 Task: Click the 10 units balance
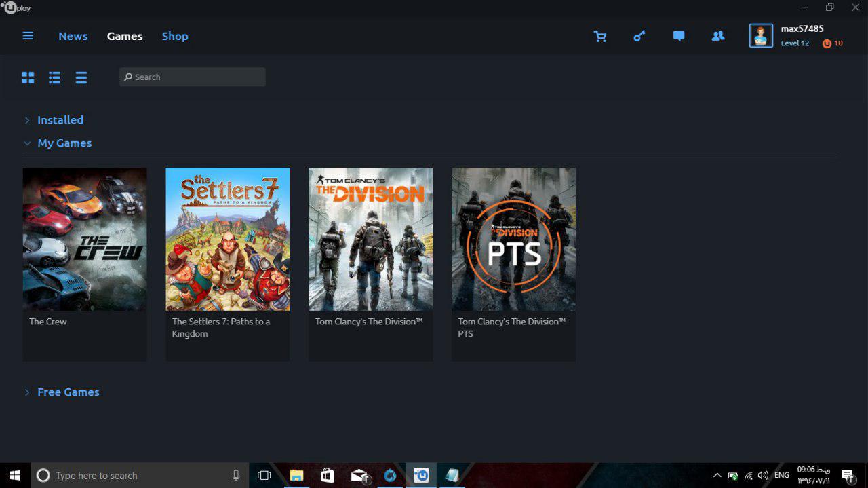point(838,43)
